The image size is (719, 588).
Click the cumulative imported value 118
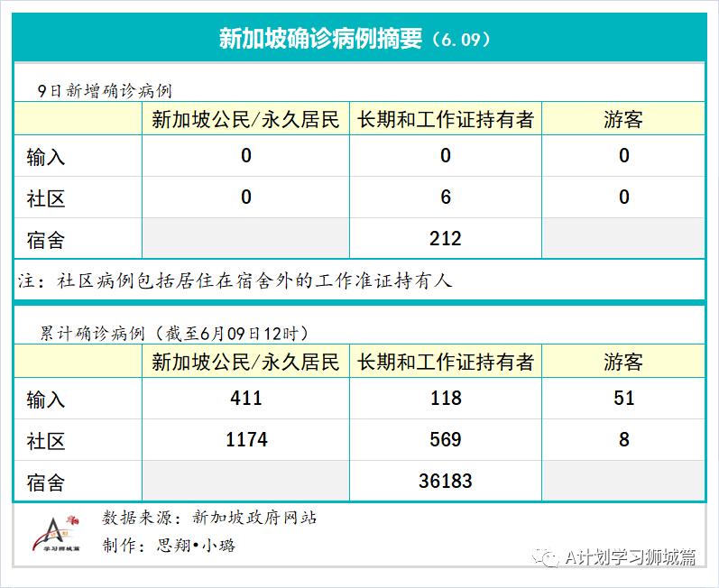tap(446, 398)
